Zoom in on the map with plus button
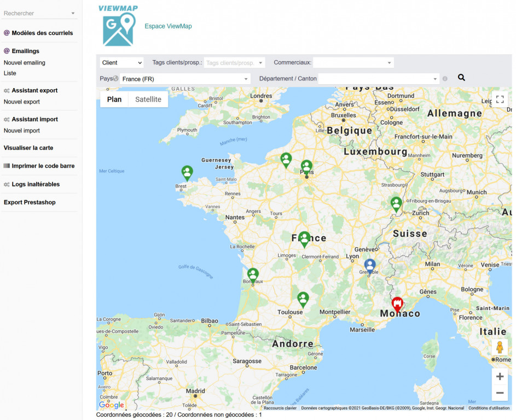This screenshot has width=516, height=420. (x=500, y=377)
